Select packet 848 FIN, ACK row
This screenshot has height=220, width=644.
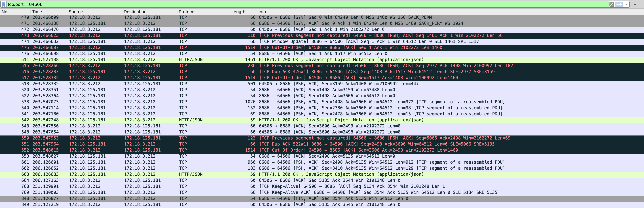click(x=322, y=199)
